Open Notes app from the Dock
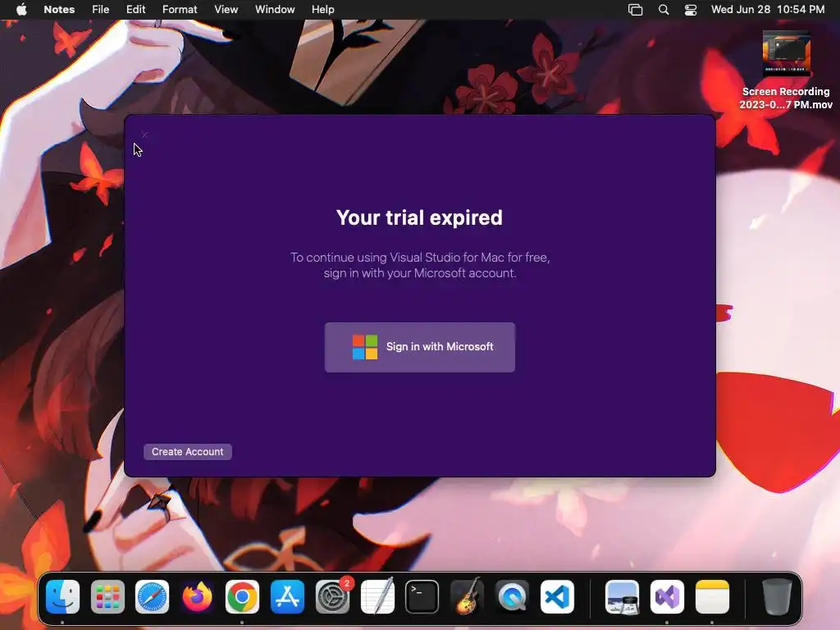The height and width of the screenshot is (630, 840). click(712, 597)
